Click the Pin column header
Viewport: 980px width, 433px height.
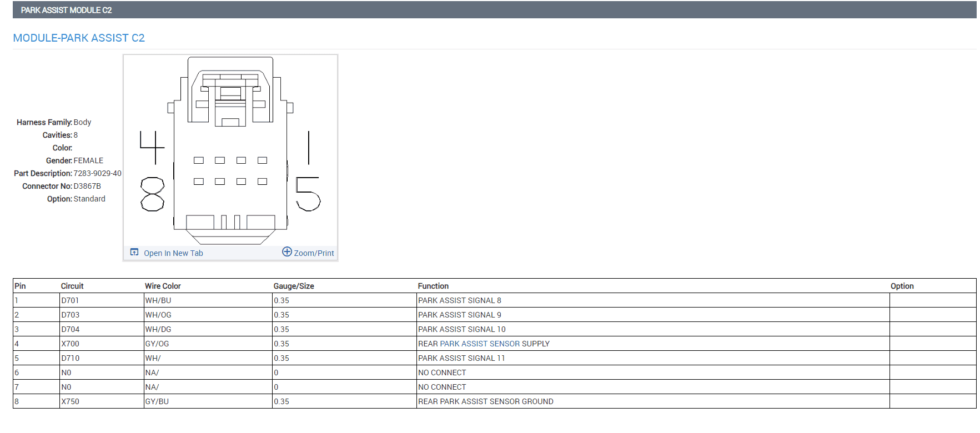tap(21, 286)
